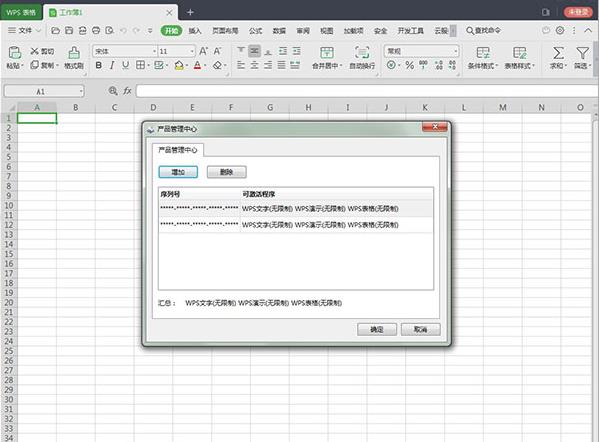Align cell content to top
Viewport: 599px width, 442px height.
pos(241,50)
